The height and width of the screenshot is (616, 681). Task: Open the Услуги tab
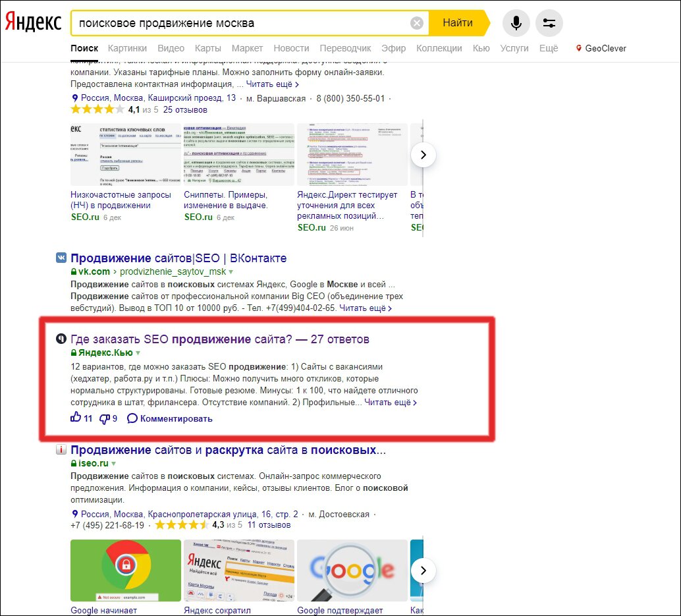click(x=514, y=48)
